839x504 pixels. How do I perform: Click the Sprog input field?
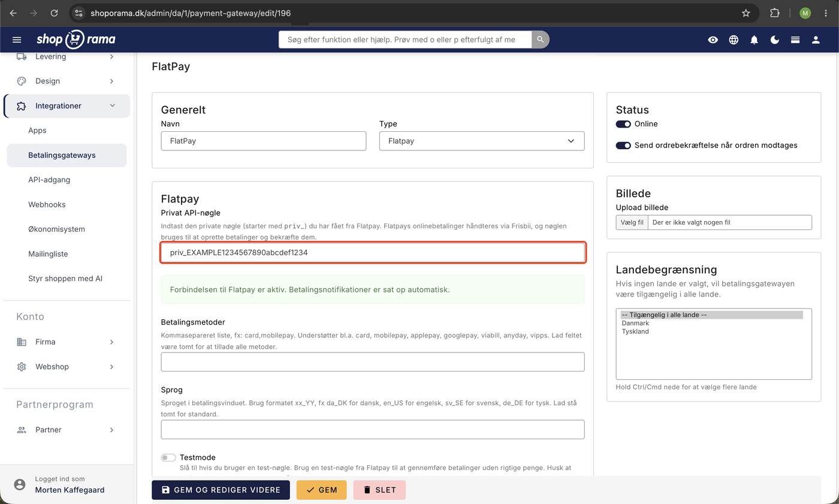point(373,429)
